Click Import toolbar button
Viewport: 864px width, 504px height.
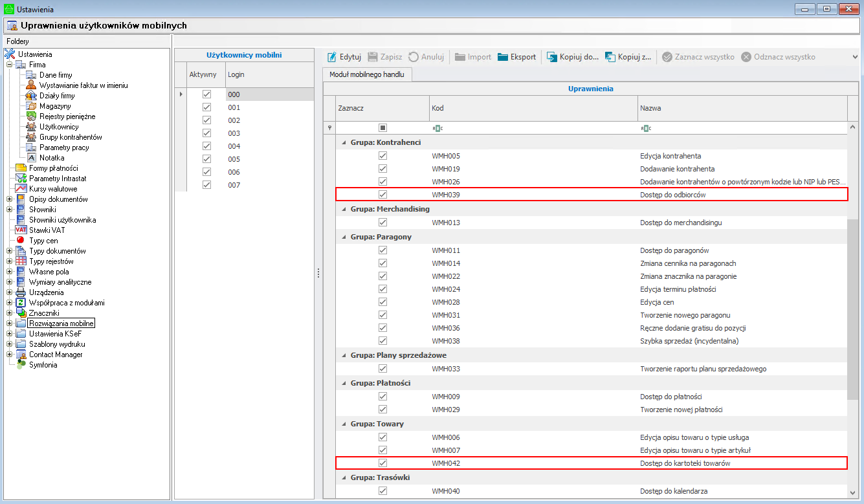pos(473,57)
